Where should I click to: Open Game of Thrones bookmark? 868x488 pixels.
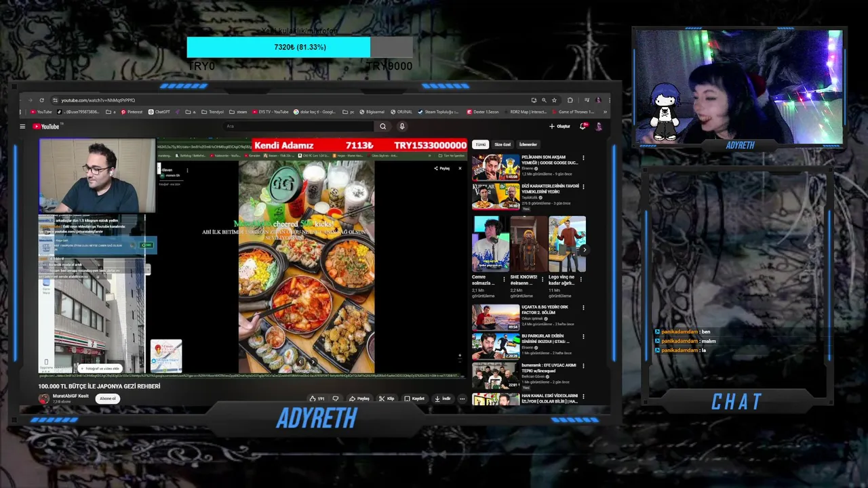click(574, 112)
